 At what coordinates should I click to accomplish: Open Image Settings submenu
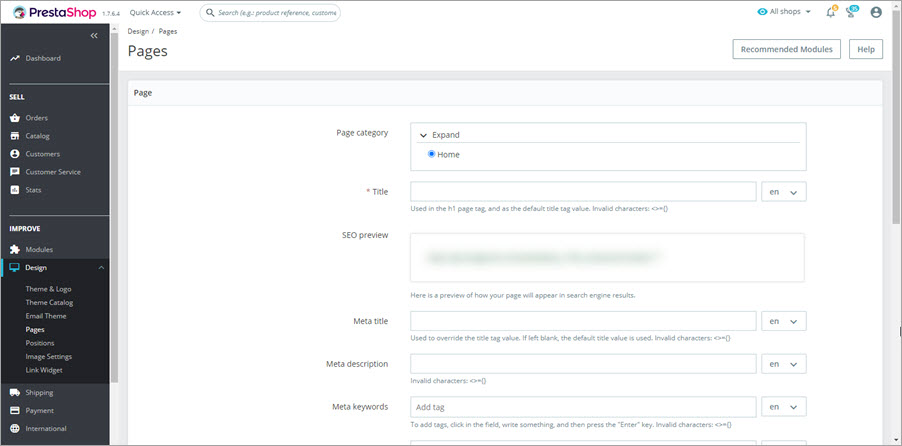(x=48, y=357)
